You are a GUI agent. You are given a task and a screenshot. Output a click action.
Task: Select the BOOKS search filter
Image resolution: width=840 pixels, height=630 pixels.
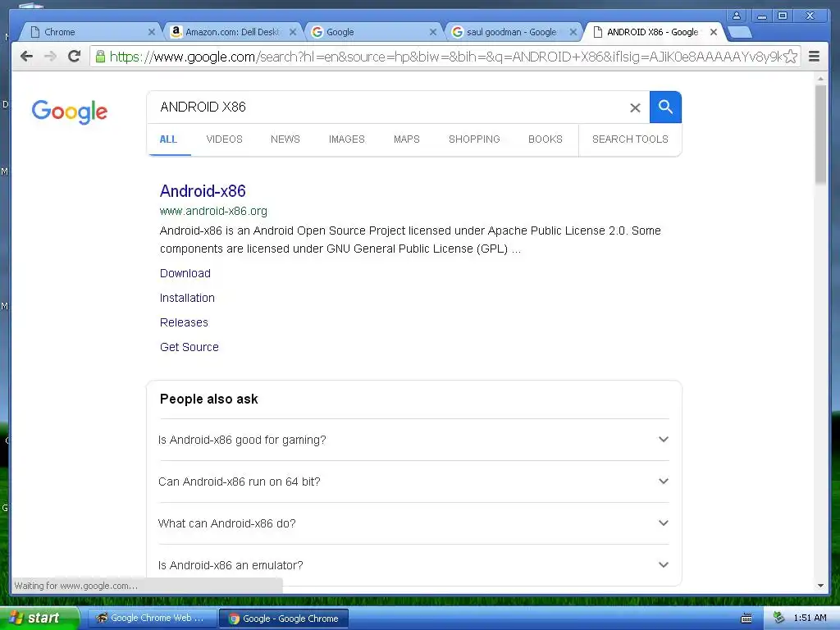pyautogui.click(x=546, y=139)
